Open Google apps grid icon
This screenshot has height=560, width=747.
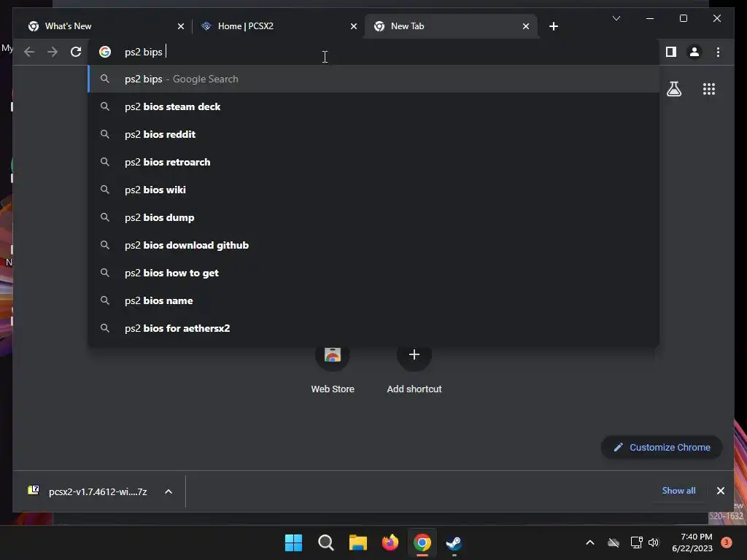click(x=709, y=89)
